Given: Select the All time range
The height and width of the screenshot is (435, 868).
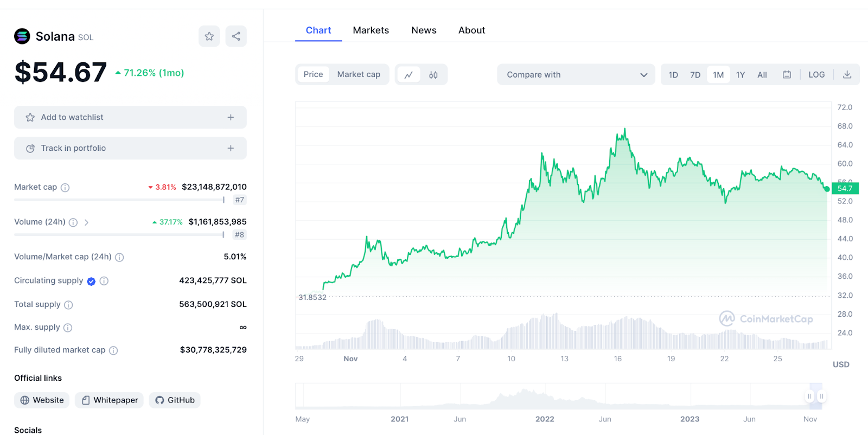Looking at the screenshot, I should (x=762, y=75).
